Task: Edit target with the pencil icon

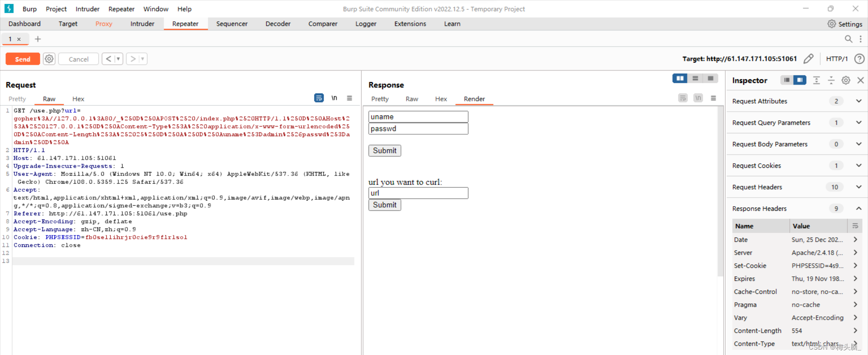Action: (x=808, y=59)
